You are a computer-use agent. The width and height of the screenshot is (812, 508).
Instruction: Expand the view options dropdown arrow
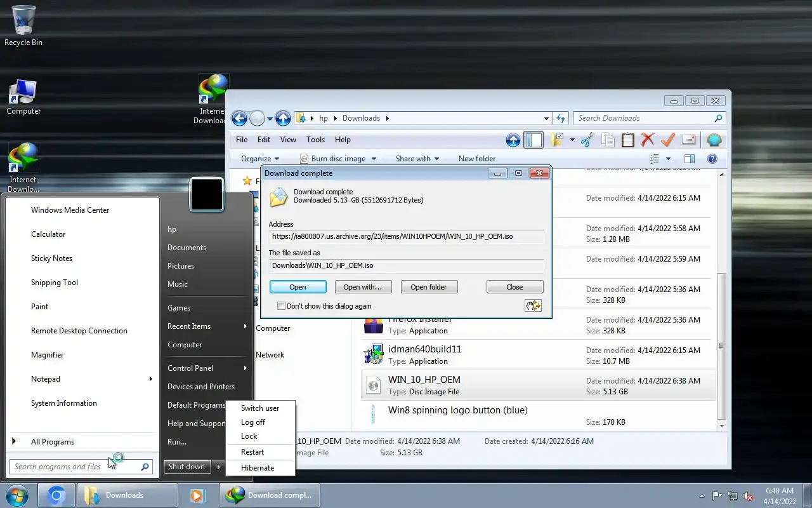(668, 159)
